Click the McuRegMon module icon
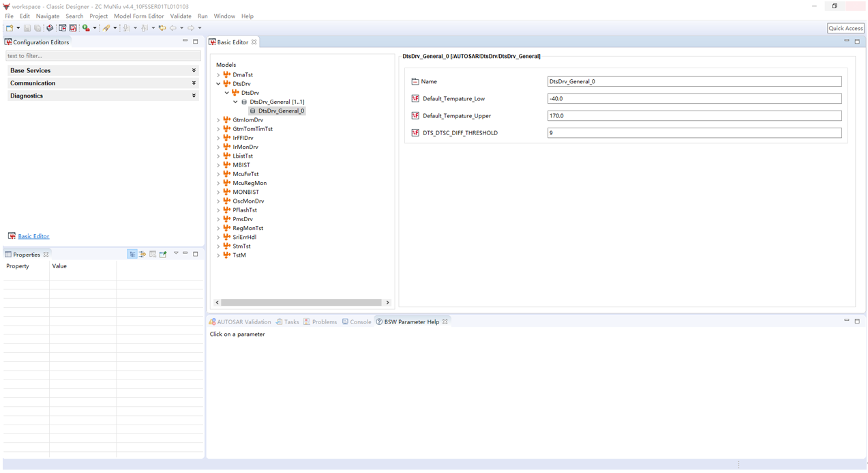The width and height of the screenshot is (868, 473). [227, 183]
